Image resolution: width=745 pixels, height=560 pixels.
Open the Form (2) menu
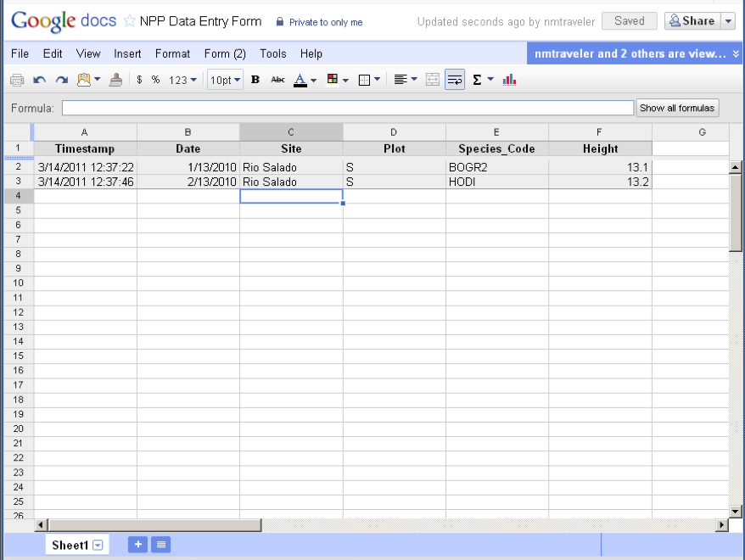(224, 53)
